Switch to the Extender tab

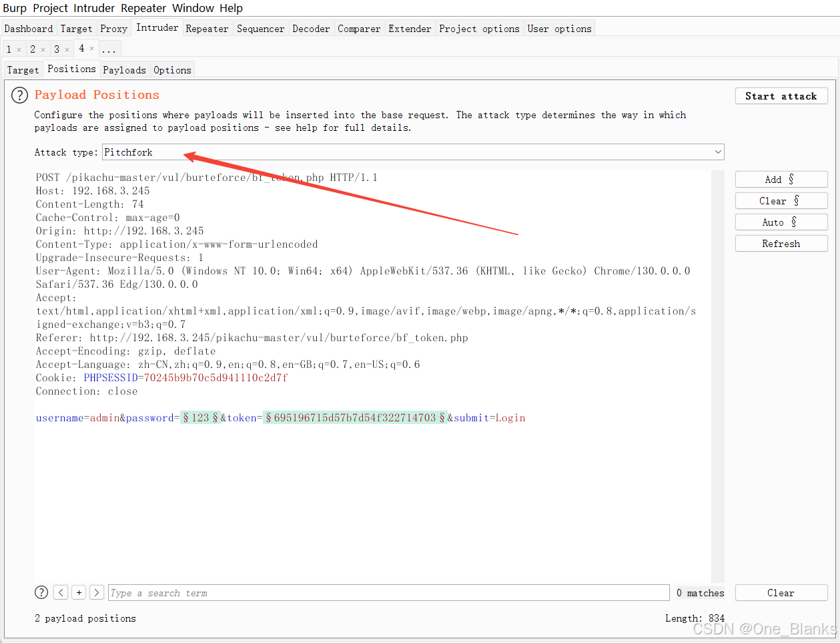point(410,29)
